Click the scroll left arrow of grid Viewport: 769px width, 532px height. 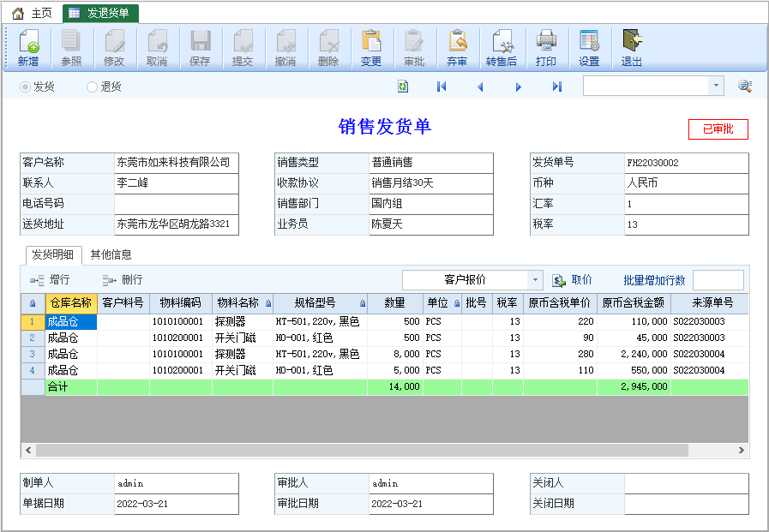coord(28,451)
